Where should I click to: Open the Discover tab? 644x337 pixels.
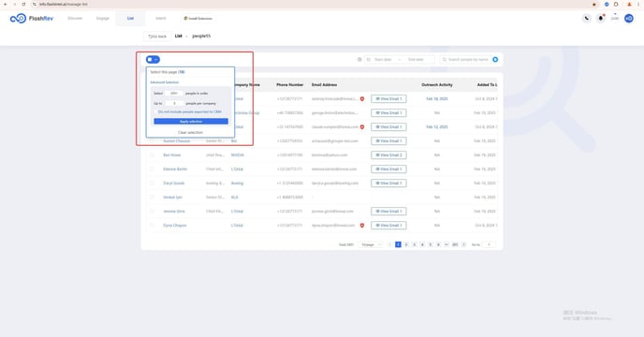coord(75,19)
